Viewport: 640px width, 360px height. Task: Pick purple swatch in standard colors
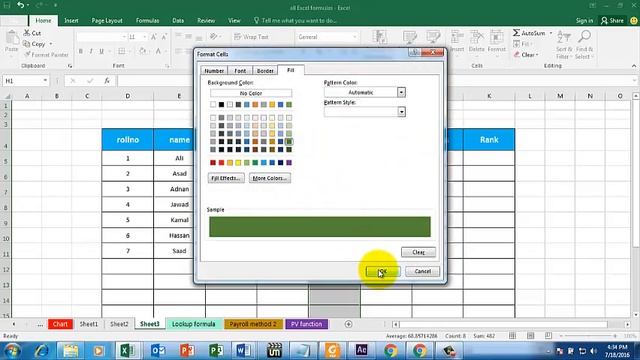pos(289,163)
